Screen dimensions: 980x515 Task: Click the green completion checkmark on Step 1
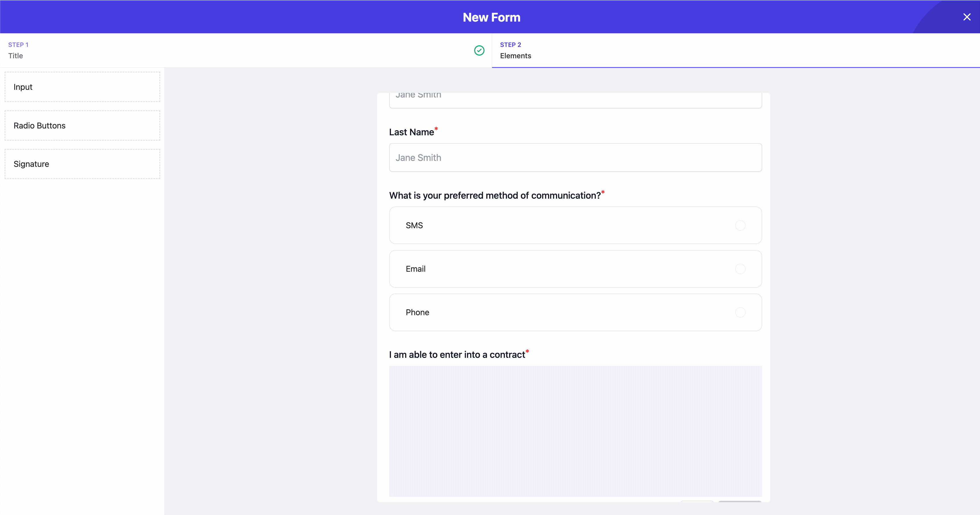tap(479, 50)
